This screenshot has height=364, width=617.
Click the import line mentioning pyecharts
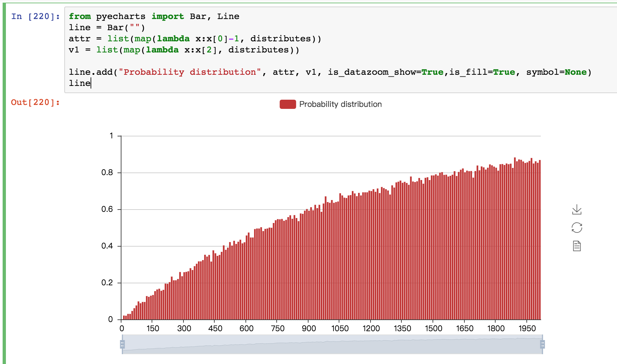(154, 16)
